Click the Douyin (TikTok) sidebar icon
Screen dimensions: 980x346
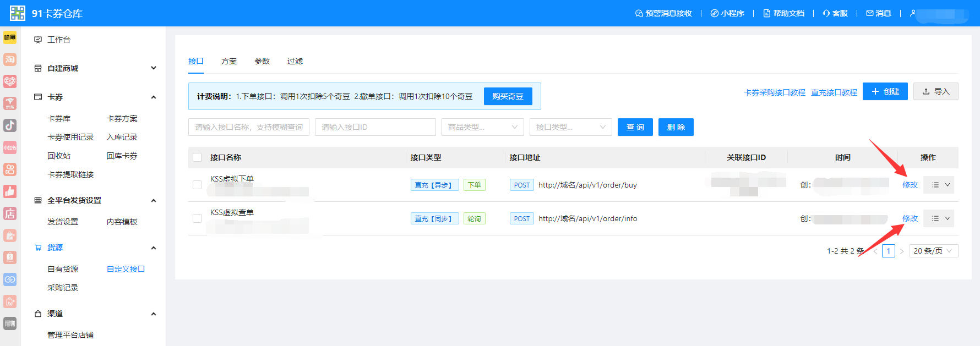pos(10,125)
